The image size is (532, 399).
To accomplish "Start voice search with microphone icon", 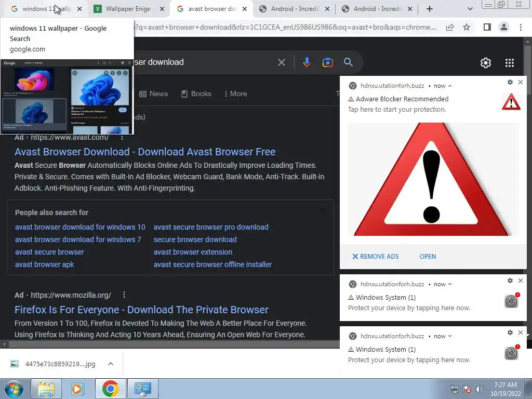I will pos(307,62).
